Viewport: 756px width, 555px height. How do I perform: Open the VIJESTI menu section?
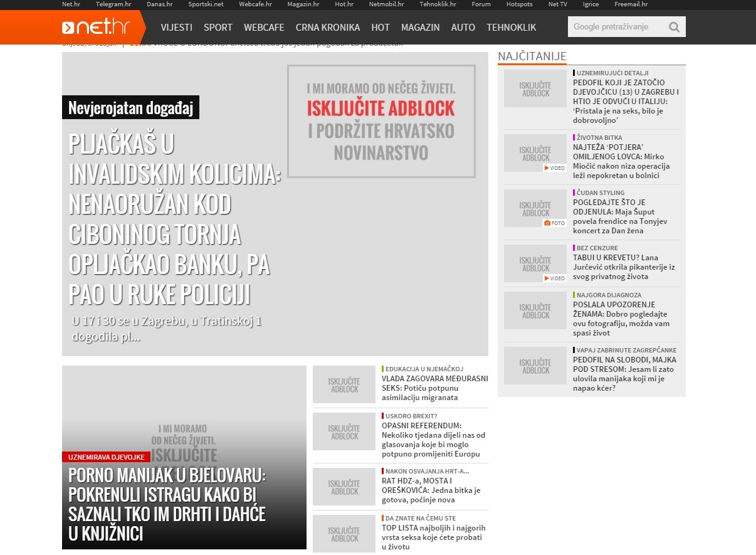176,28
